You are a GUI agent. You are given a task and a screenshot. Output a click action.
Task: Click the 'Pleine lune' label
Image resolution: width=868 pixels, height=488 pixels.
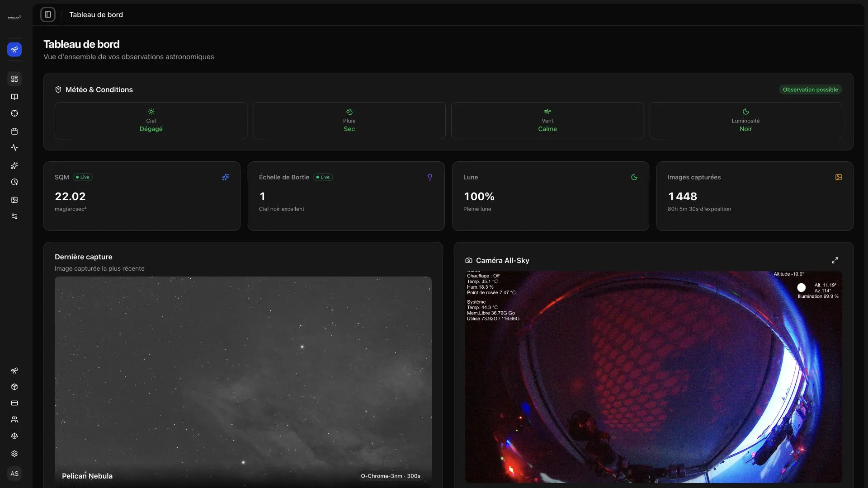(477, 209)
